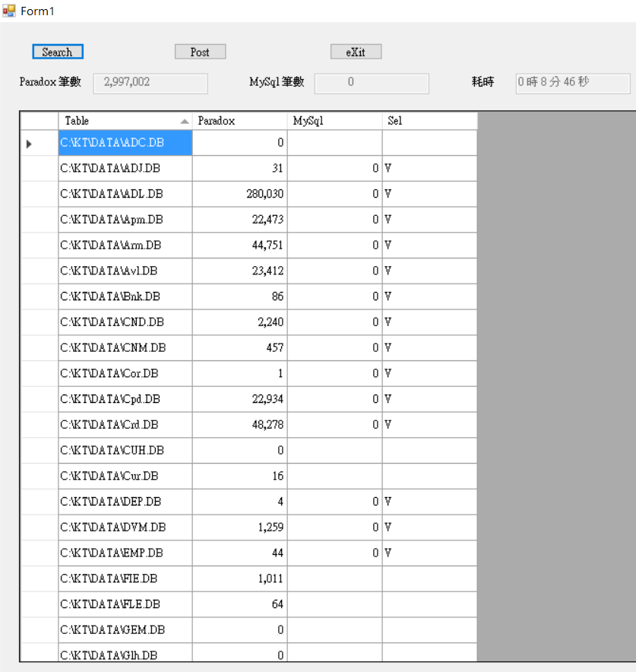Click the Paradox value 23,412

click(x=240, y=271)
